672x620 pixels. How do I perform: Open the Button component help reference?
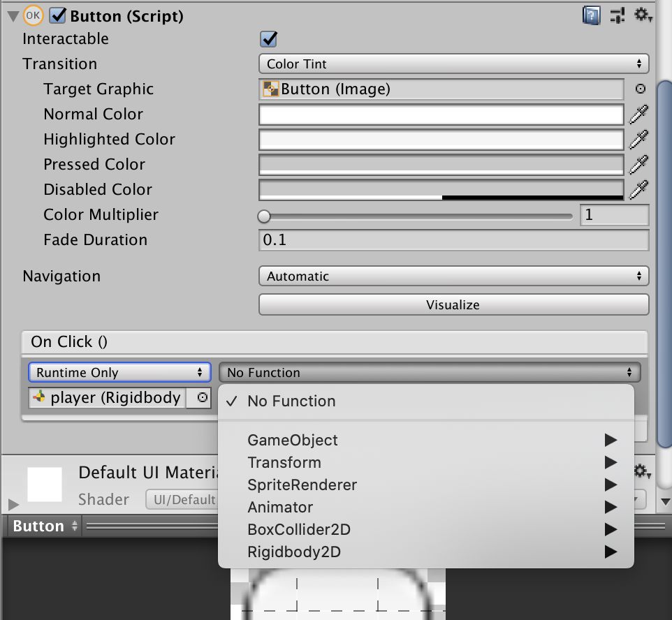click(590, 15)
